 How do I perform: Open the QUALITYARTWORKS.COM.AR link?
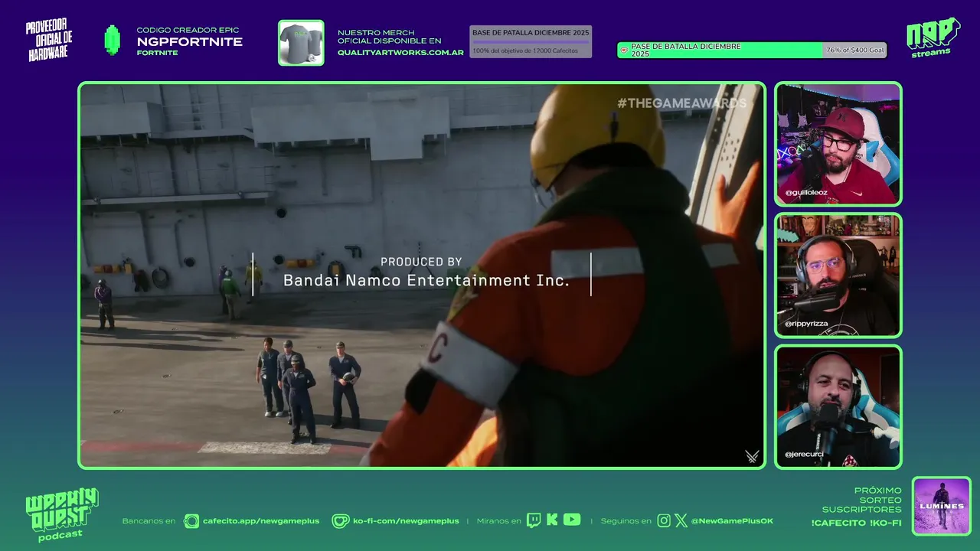click(x=400, y=53)
